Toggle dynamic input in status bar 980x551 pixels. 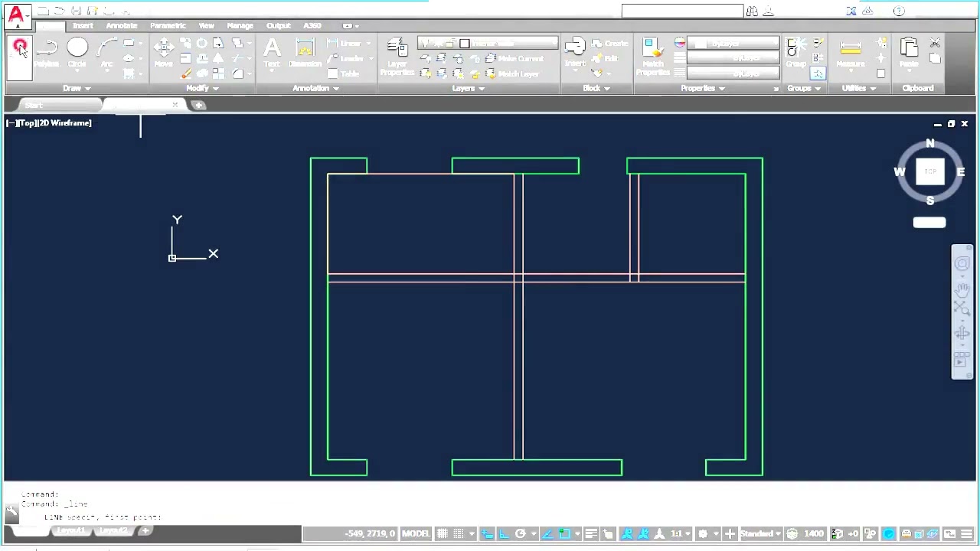pyautogui.click(x=487, y=533)
